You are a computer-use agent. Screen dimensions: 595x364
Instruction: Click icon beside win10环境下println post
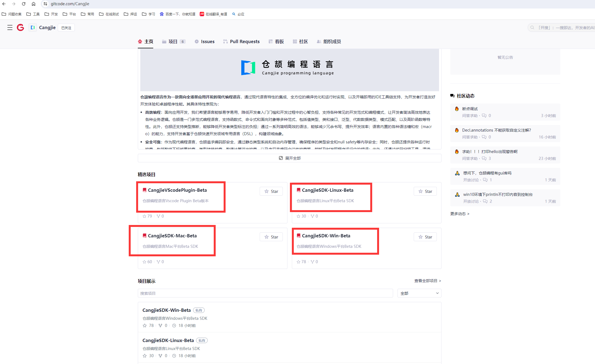457,194
